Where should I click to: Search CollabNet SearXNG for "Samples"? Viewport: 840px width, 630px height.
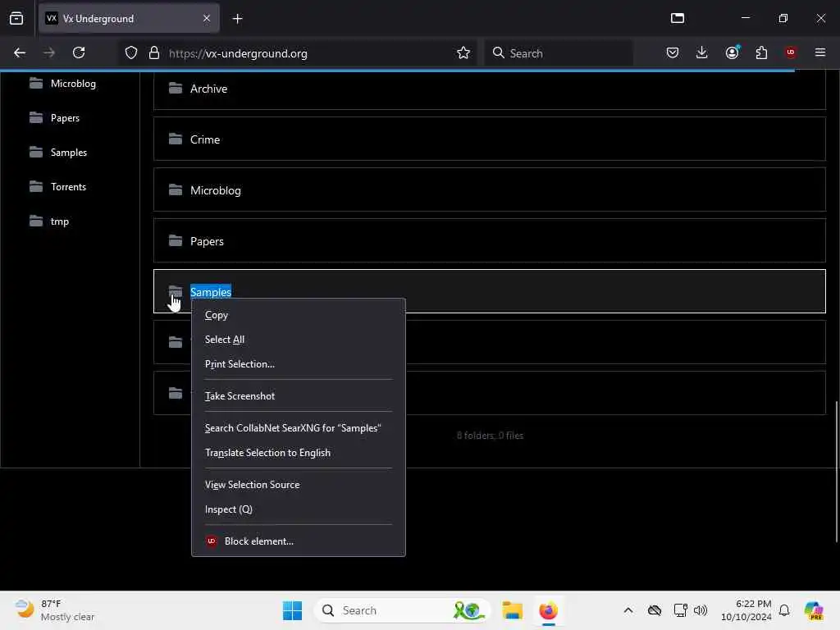tap(299, 428)
